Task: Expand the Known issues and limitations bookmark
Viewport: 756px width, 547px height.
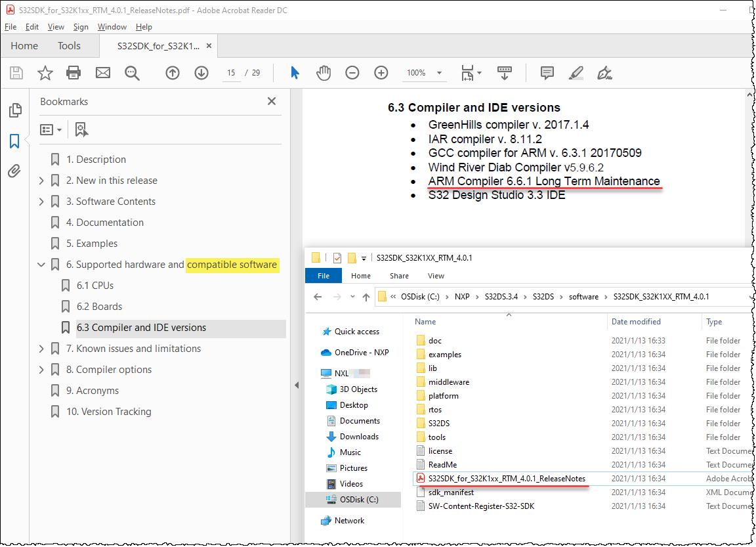Action: (x=41, y=348)
